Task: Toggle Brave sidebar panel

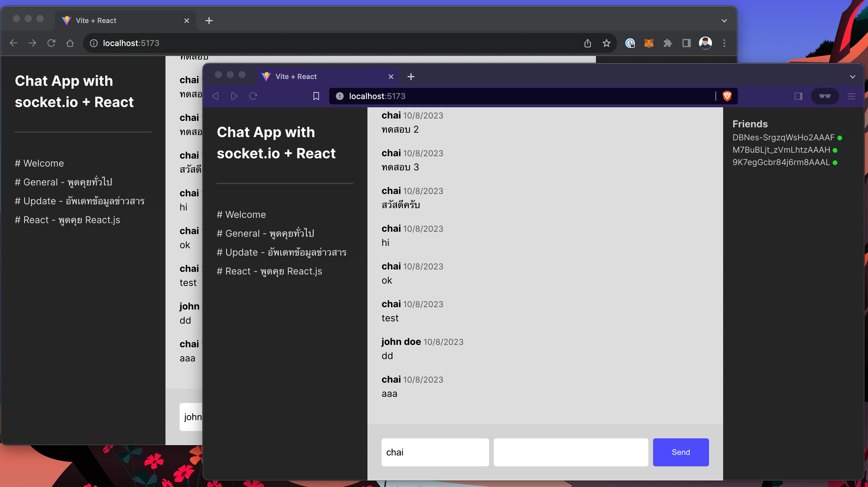Action: [x=798, y=96]
